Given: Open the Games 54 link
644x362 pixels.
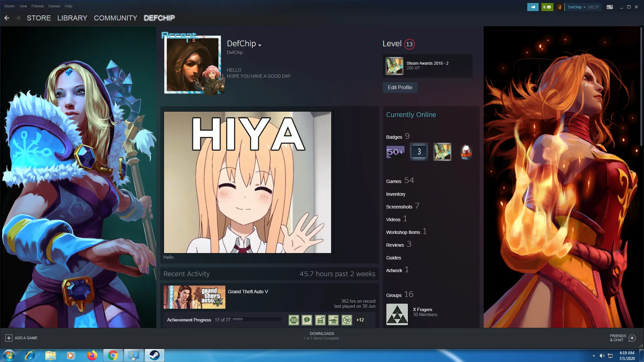Looking at the screenshot, I should click(x=400, y=181).
